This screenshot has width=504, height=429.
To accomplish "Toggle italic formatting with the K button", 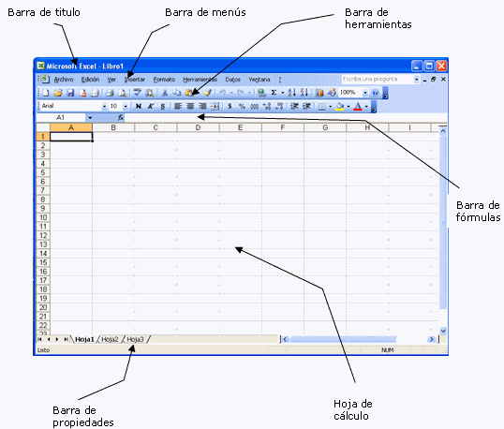I will pos(151,107).
